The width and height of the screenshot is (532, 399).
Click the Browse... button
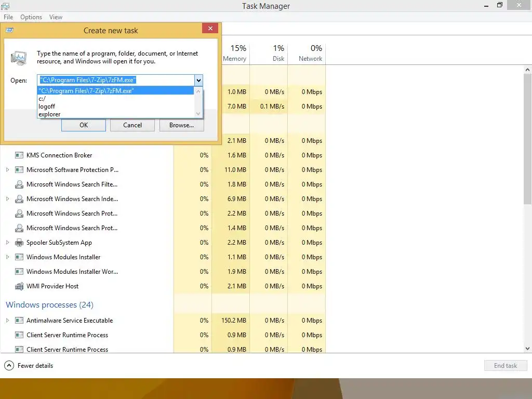point(181,125)
